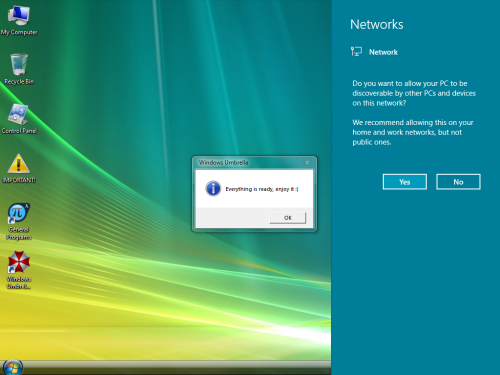Click the recommendation text about public networks
500x375 pixels.
click(413, 132)
